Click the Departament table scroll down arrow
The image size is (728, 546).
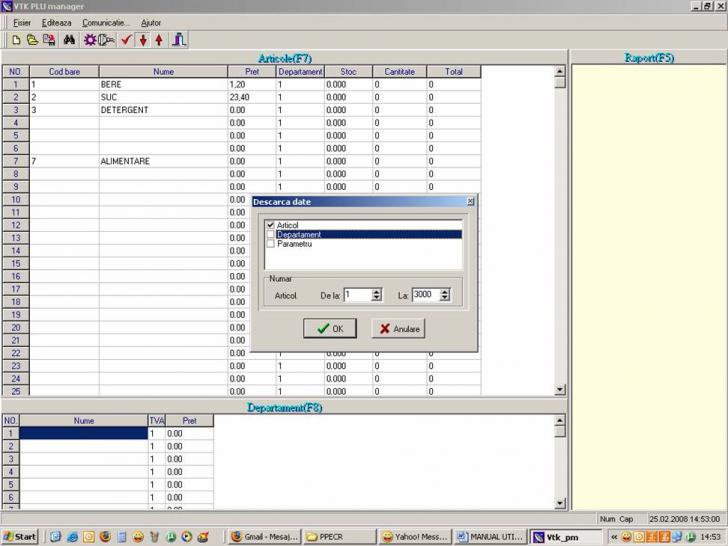pos(560,503)
